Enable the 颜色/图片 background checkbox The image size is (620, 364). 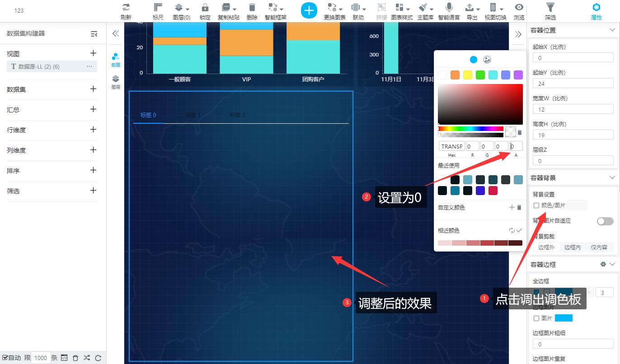point(537,205)
